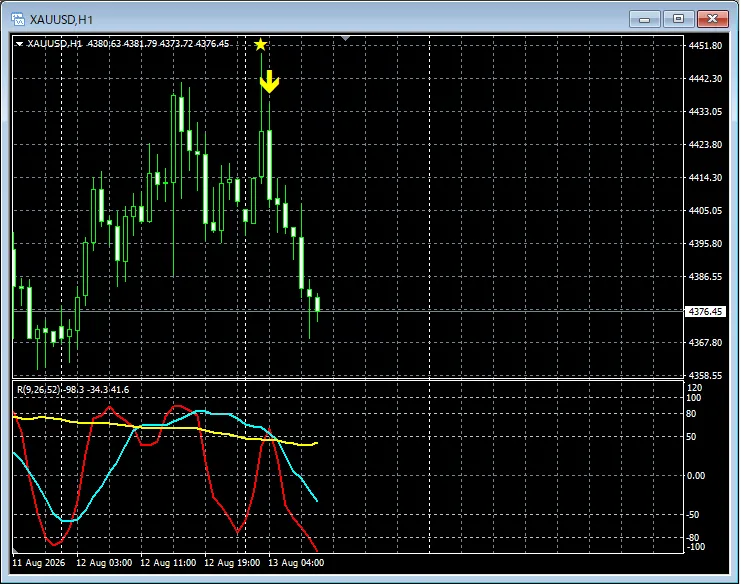Click the 0.00 indicator scale value
741x584 pixels.
[x=696, y=475]
